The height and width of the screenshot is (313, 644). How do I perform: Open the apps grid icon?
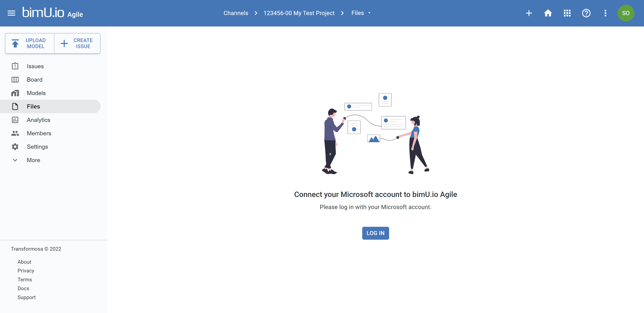coord(567,13)
